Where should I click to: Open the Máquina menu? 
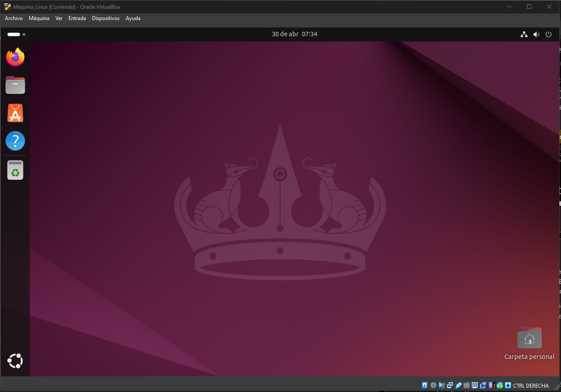pos(39,18)
